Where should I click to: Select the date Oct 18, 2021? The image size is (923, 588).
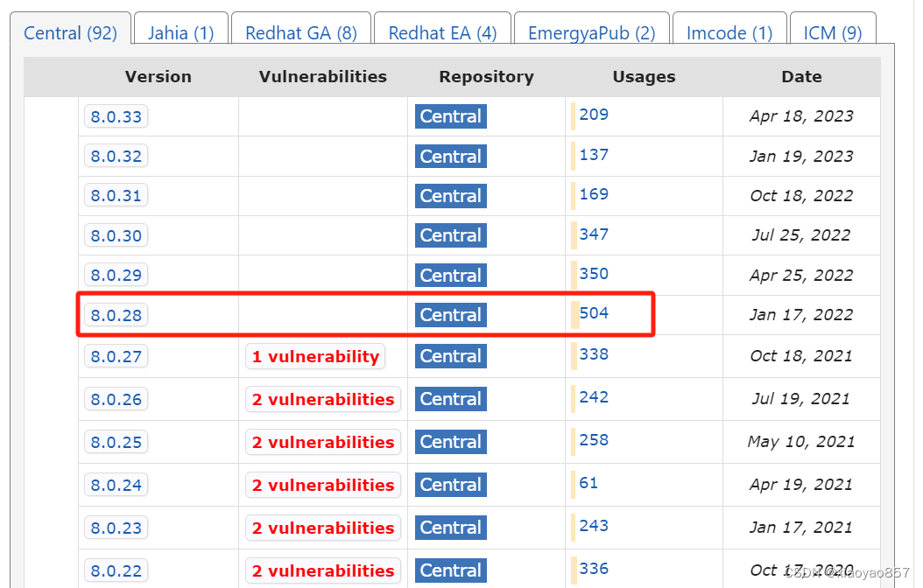coord(802,356)
